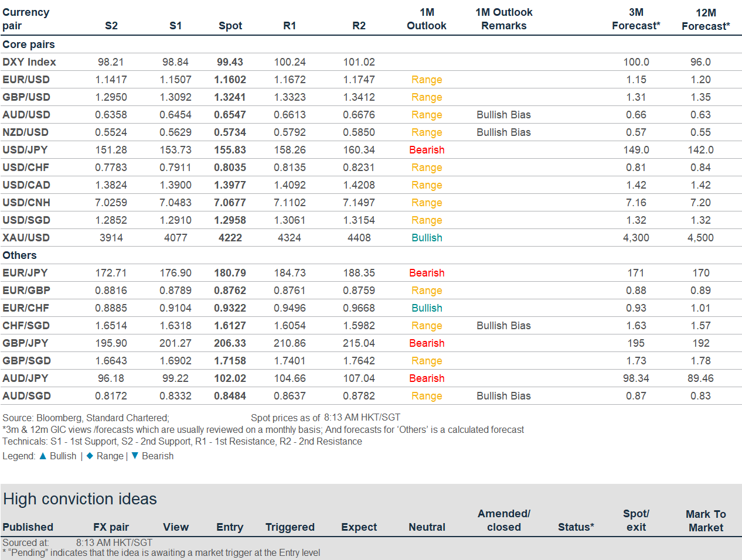Click the 12M Forecast column header
742x560 pixels.
pos(706,19)
